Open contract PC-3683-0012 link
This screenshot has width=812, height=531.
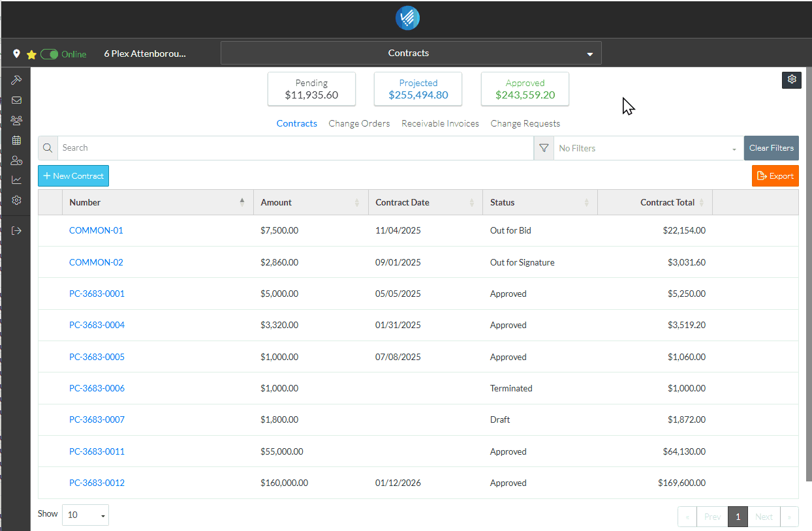97,483
